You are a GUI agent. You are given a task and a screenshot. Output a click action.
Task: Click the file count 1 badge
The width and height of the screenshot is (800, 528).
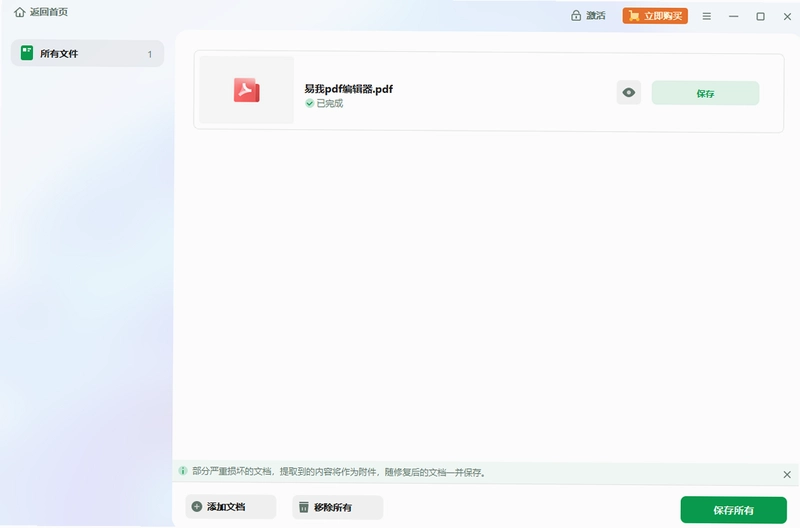pos(149,54)
